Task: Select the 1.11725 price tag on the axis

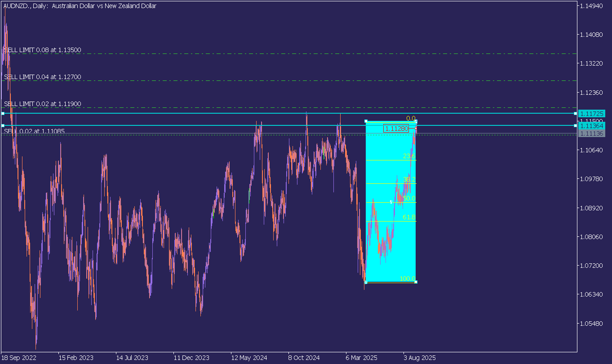Action: pyautogui.click(x=592, y=113)
